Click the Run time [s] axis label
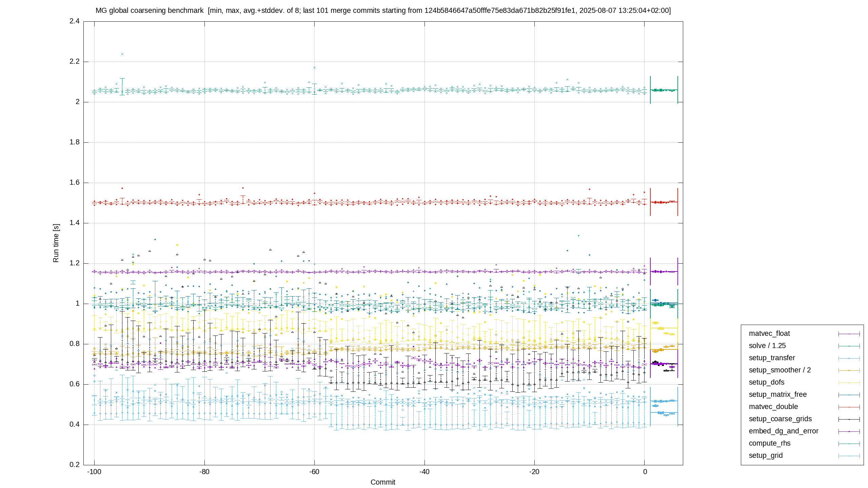 pyautogui.click(x=56, y=243)
